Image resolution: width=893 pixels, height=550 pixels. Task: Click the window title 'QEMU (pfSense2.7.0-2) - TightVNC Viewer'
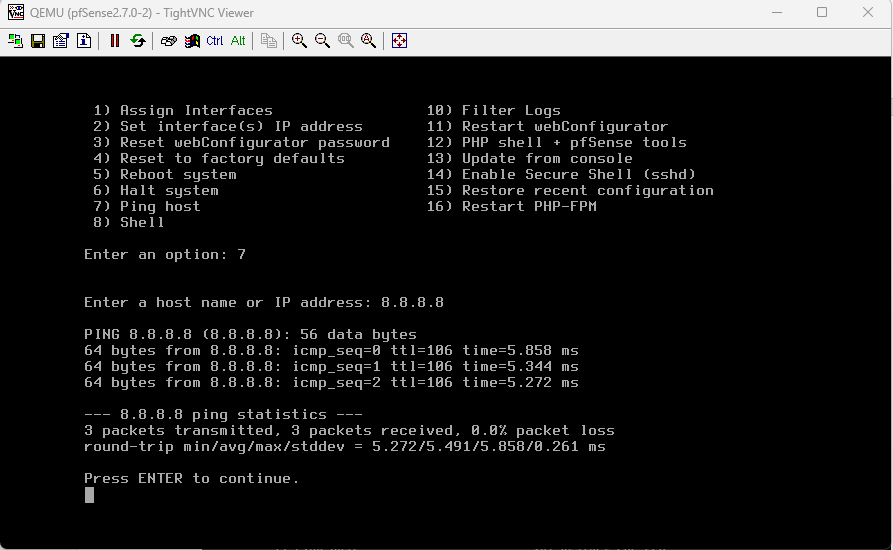pos(142,13)
